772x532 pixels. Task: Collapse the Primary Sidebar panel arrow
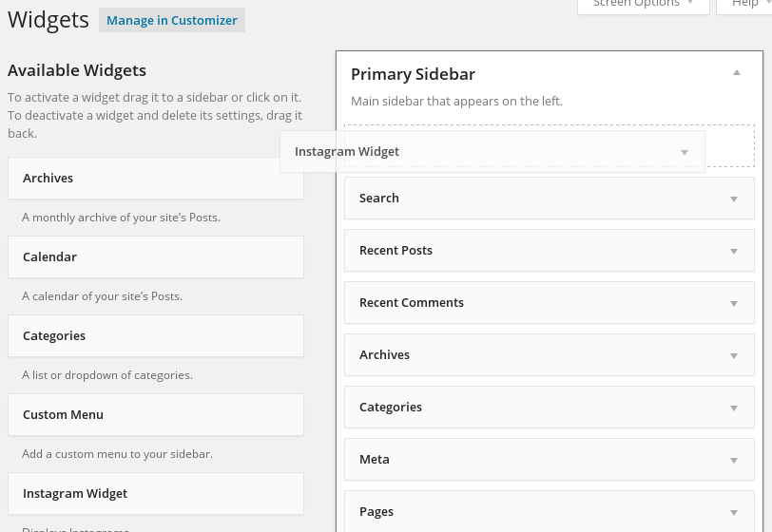pos(737,73)
